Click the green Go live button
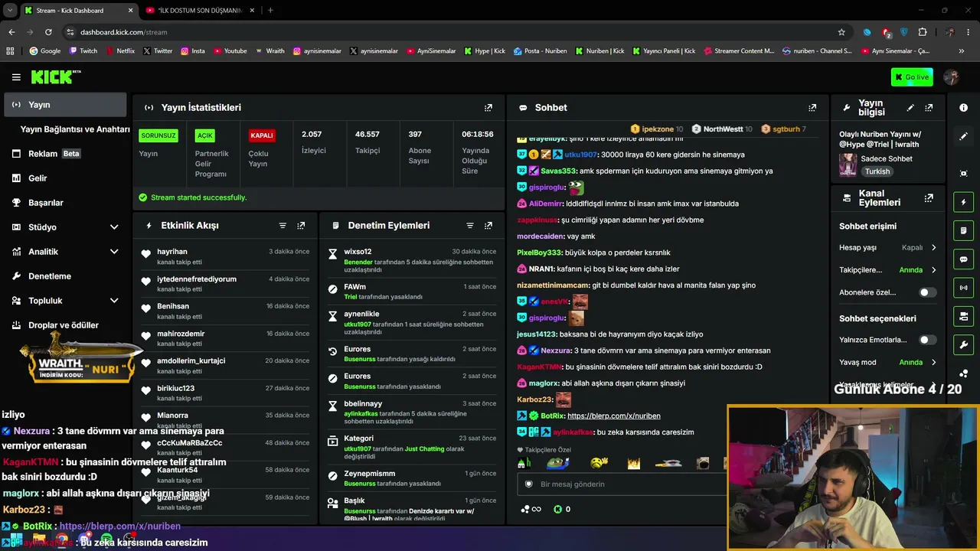 coord(912,77)
